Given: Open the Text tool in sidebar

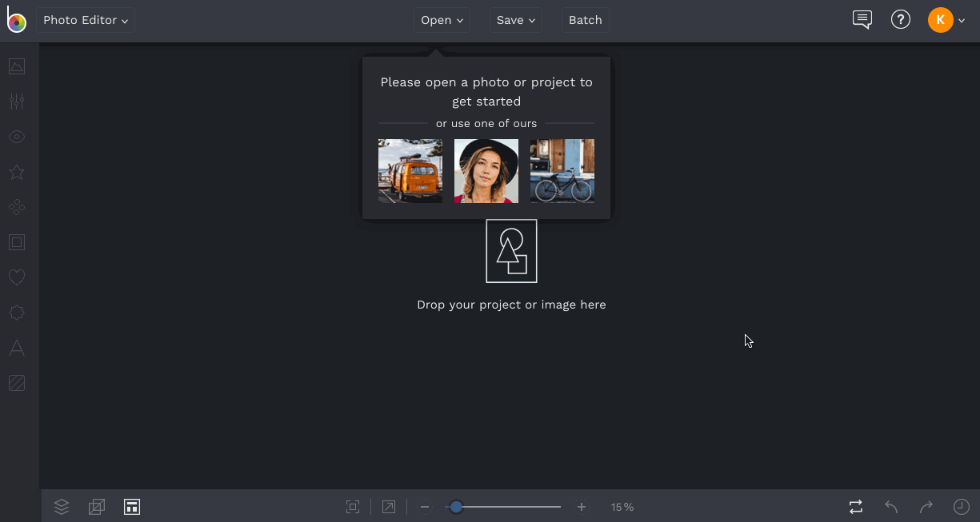Looking at the screenshot, I should coord(17,348).
